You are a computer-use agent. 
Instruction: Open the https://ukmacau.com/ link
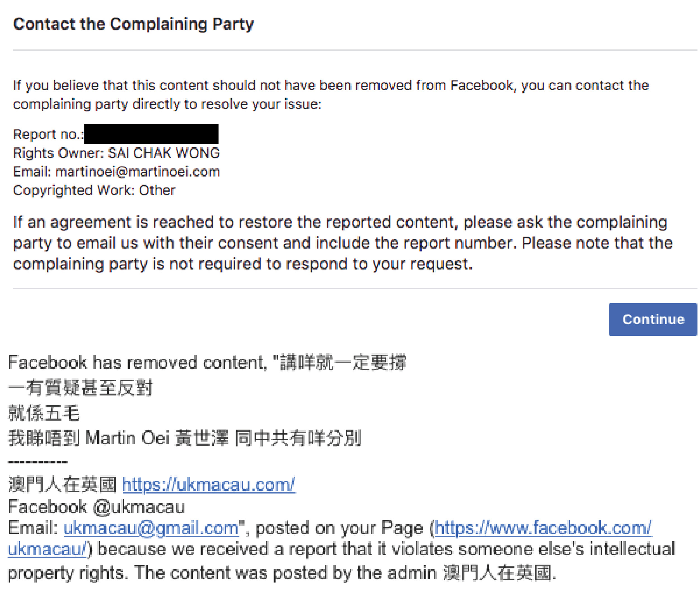(208, 484)
